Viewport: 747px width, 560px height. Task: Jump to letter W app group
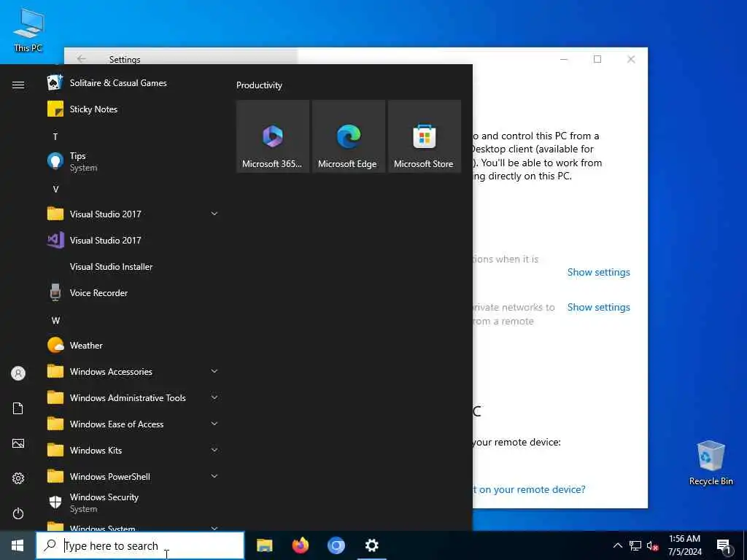coord(55,321)
